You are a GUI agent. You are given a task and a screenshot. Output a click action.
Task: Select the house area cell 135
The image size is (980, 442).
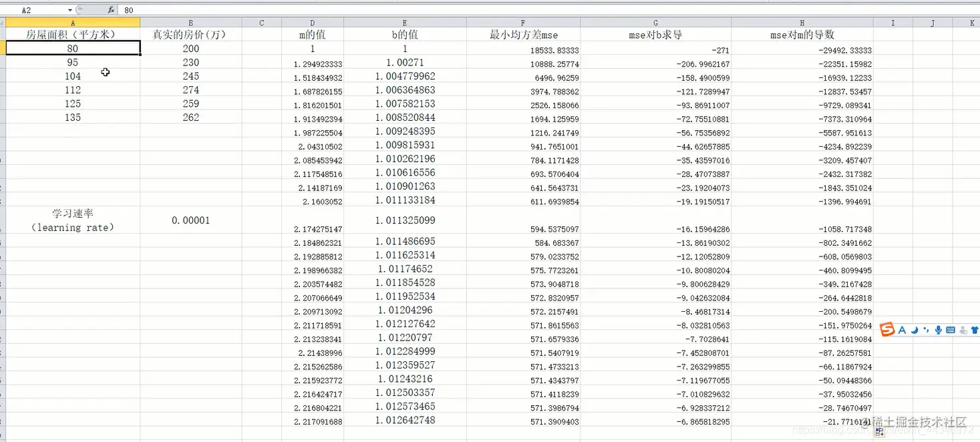[x=73, y=117]
